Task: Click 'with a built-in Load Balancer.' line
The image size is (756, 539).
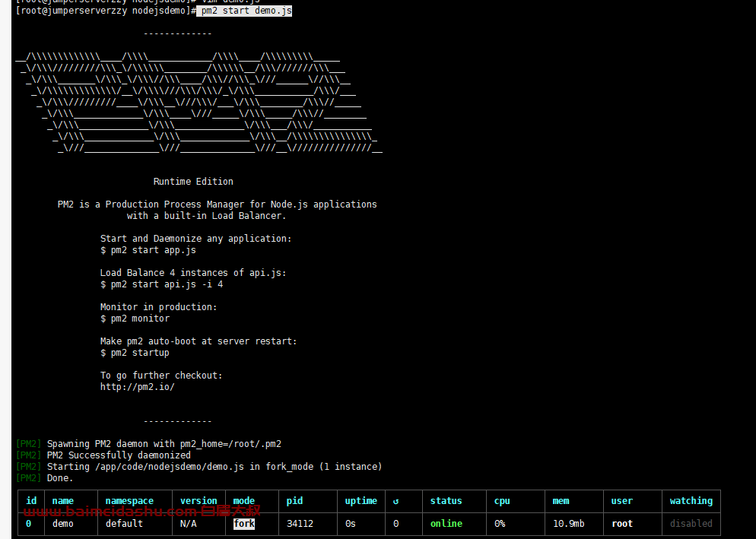Action: pos(206,215)
